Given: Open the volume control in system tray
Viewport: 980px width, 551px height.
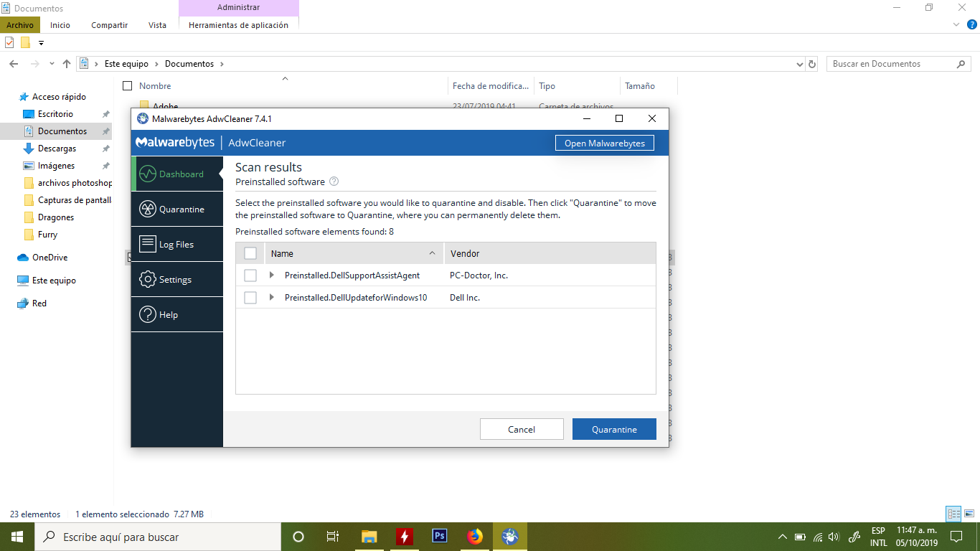Looking at the screenshot, I should pos(834,537).
